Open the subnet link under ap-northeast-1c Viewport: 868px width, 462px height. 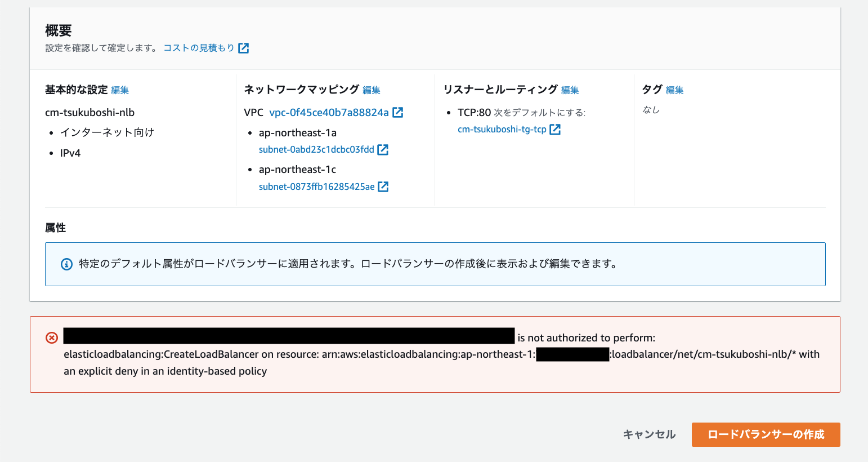pos(316,186)
